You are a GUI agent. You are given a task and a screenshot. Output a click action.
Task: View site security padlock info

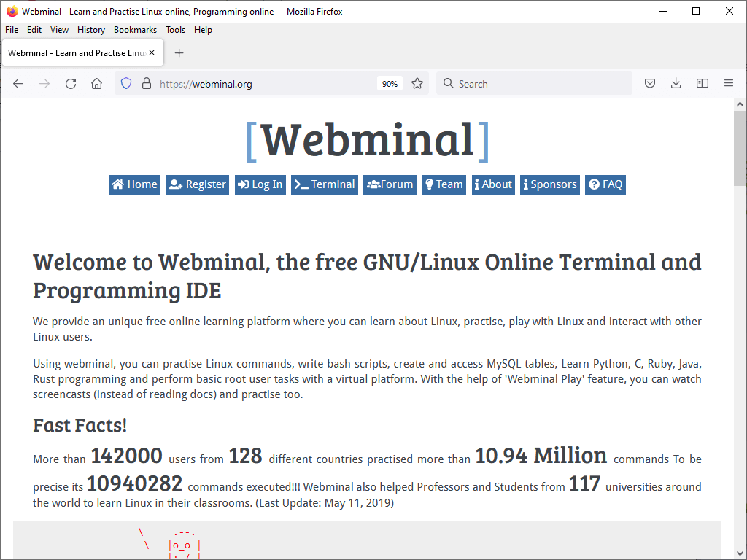[147, 84]
